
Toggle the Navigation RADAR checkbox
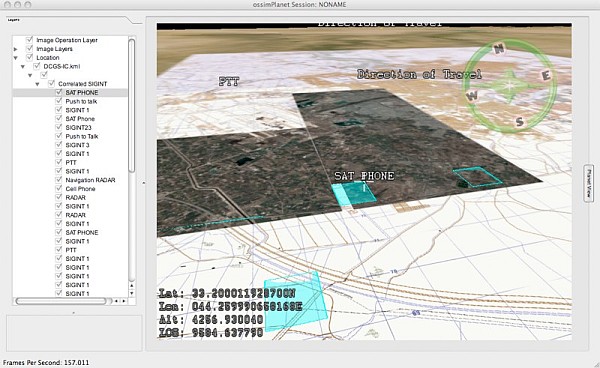[x=59, y=180]
